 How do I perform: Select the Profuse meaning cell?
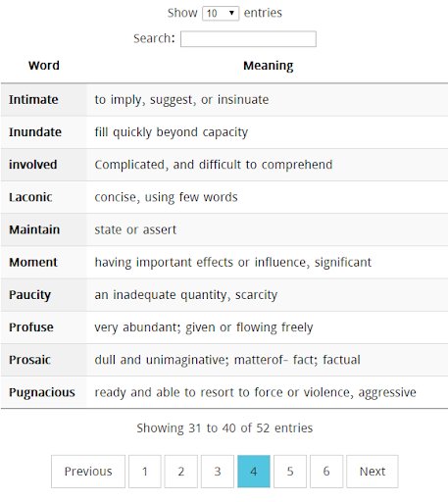[268, 327]
